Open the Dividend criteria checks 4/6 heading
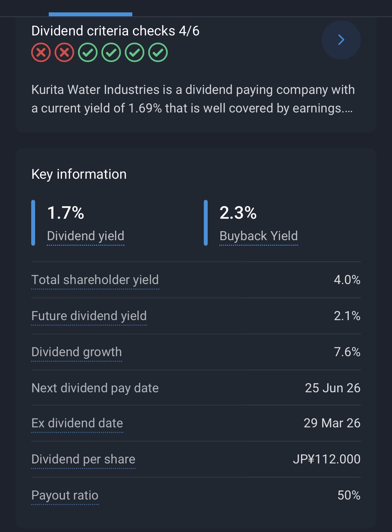Screen dimensions: 392x532 (115, 31)
